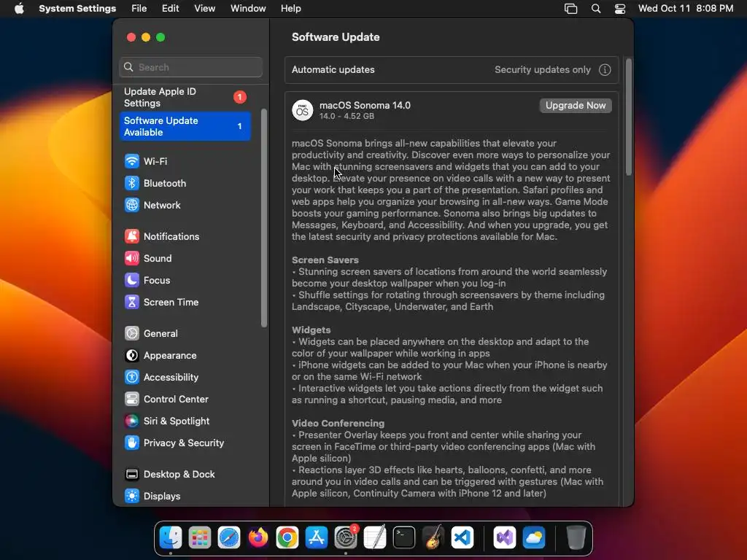Click the Automatic updates row
Viewport: 747px width, 560px height.
pyautogui.click(x=452, y=70)
